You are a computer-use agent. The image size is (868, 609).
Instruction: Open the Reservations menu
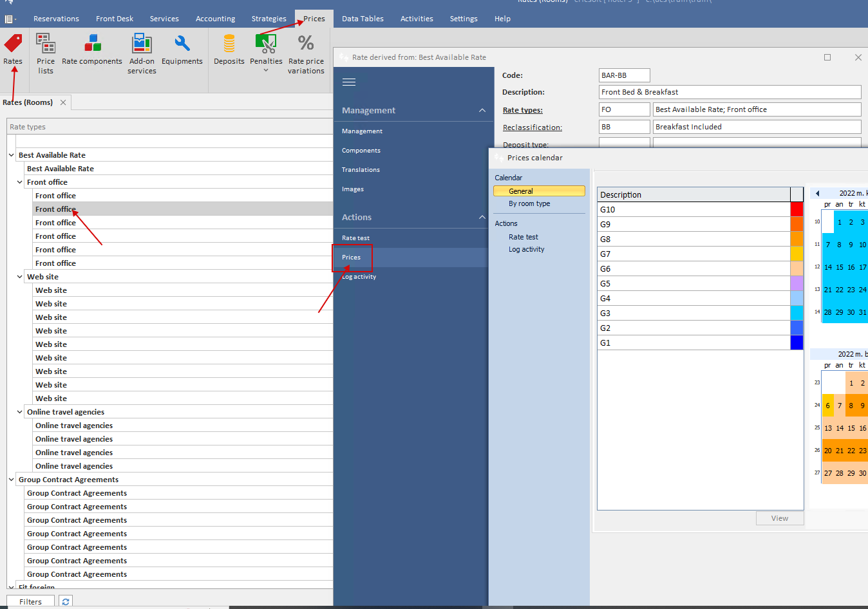(x=56, y=19)
